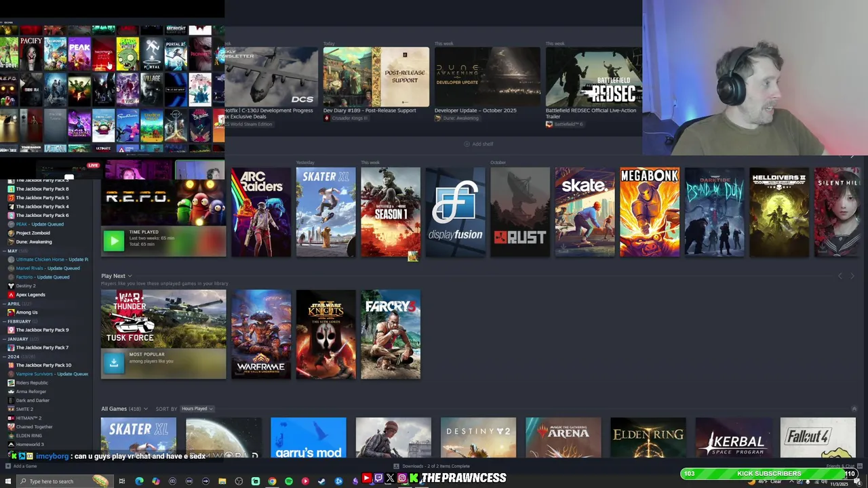This screenshot has width=868, height=488.
Task: Open Kerbal Space Program tile
Action: [x=733, y=439]
